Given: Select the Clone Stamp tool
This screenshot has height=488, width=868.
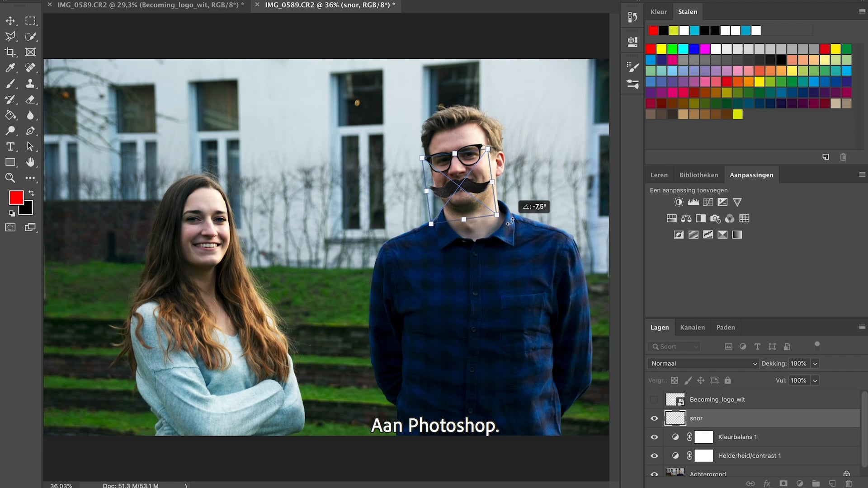Looking at the screenshot, I should pyautogui.click(x=30, y=84).
